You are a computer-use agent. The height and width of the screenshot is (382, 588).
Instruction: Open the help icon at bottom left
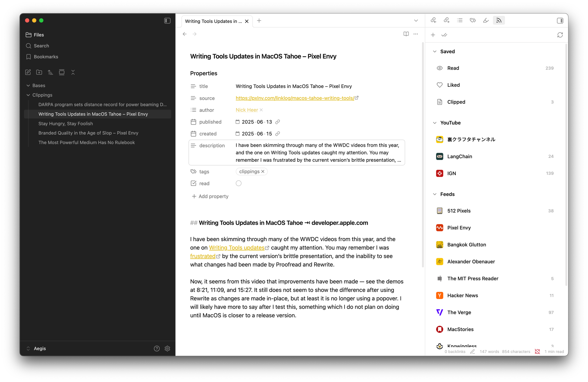click(x=157, y=348)
